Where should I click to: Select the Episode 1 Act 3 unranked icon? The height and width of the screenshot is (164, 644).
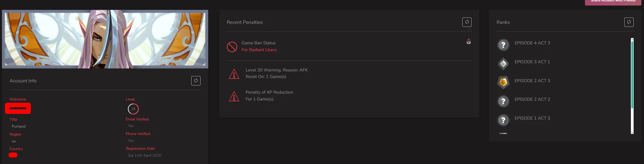[x=503, y=120]
